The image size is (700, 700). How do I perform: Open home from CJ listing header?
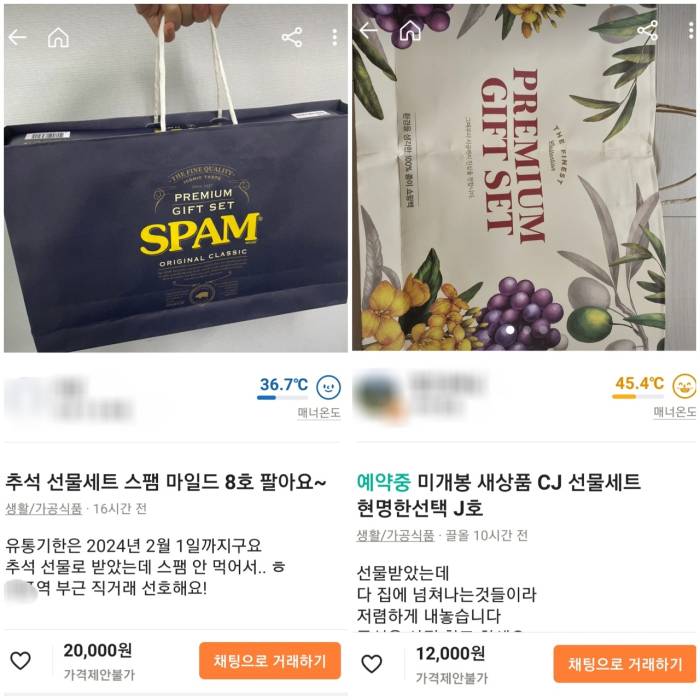410,31
